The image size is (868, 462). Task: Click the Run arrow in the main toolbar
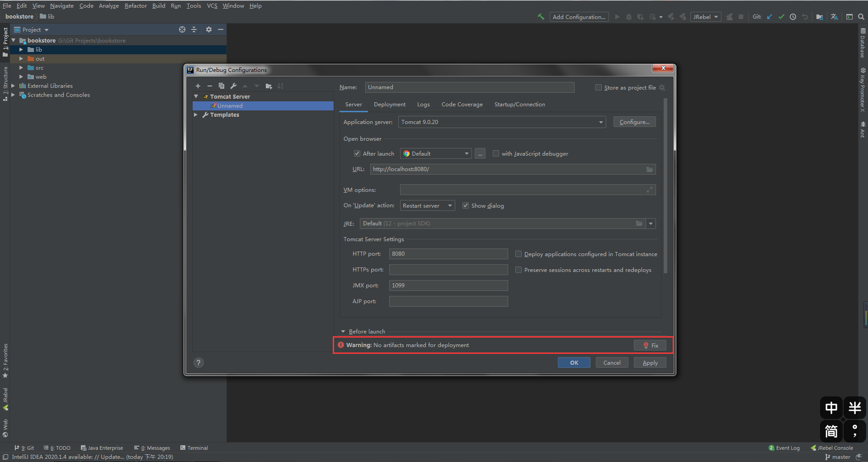tap(617, 17)
